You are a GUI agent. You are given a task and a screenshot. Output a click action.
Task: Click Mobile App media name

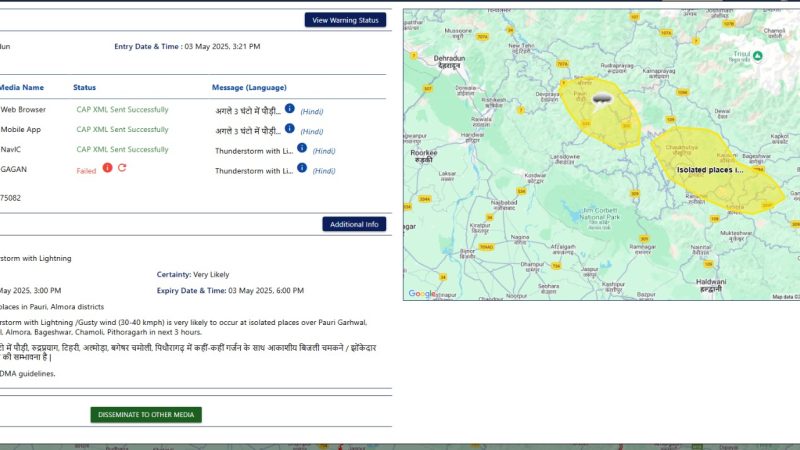20,129
